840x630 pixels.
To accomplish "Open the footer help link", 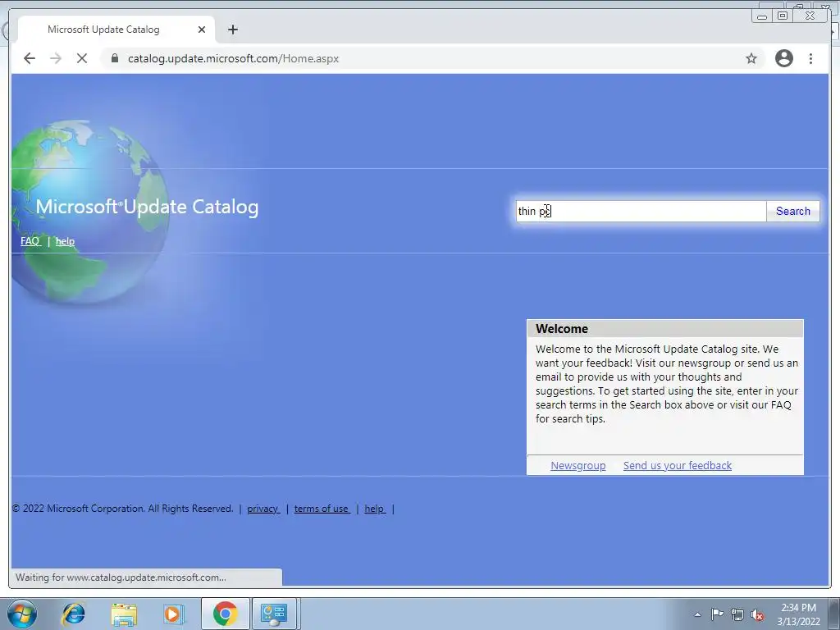I will pos(375,509).
